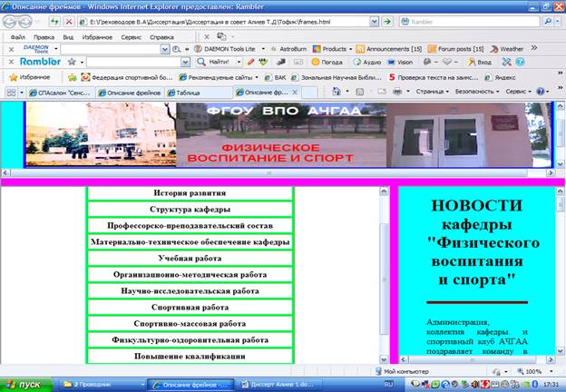
Task: Click the Избранное favorites star button
Action: (30, 77)
